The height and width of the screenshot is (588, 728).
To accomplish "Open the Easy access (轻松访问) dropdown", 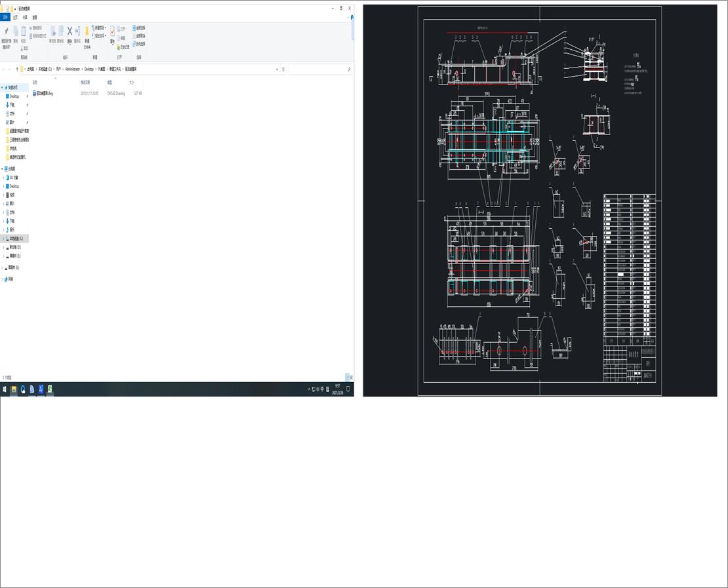I will click(100, 36).
